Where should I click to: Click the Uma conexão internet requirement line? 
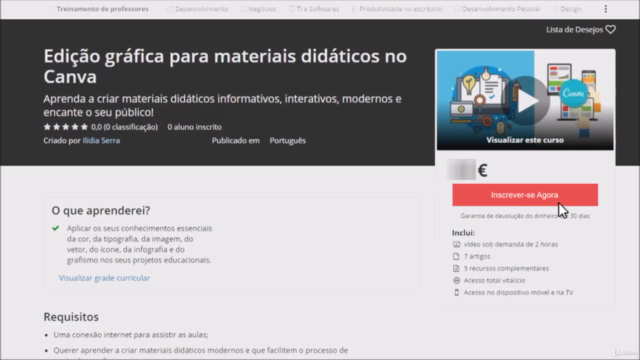point(131,335)
